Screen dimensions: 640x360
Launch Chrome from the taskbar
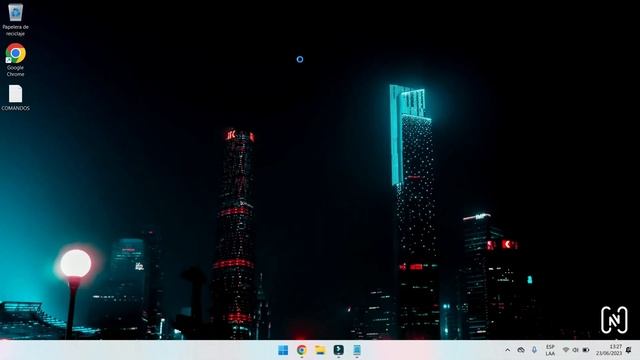point(302,350)
